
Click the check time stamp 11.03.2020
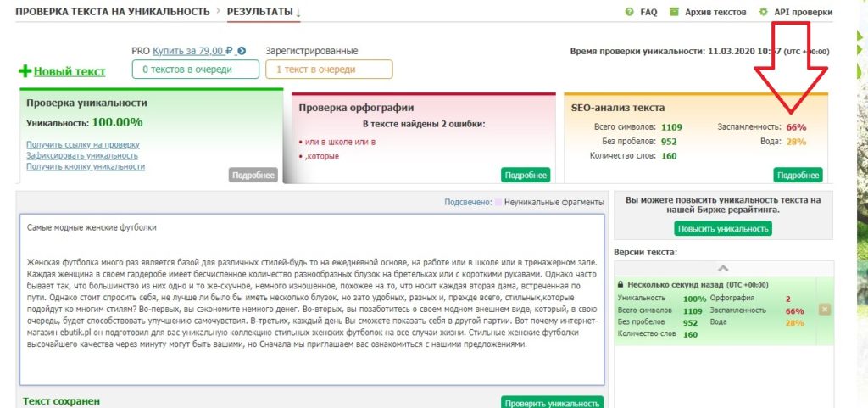pos(732,52)
